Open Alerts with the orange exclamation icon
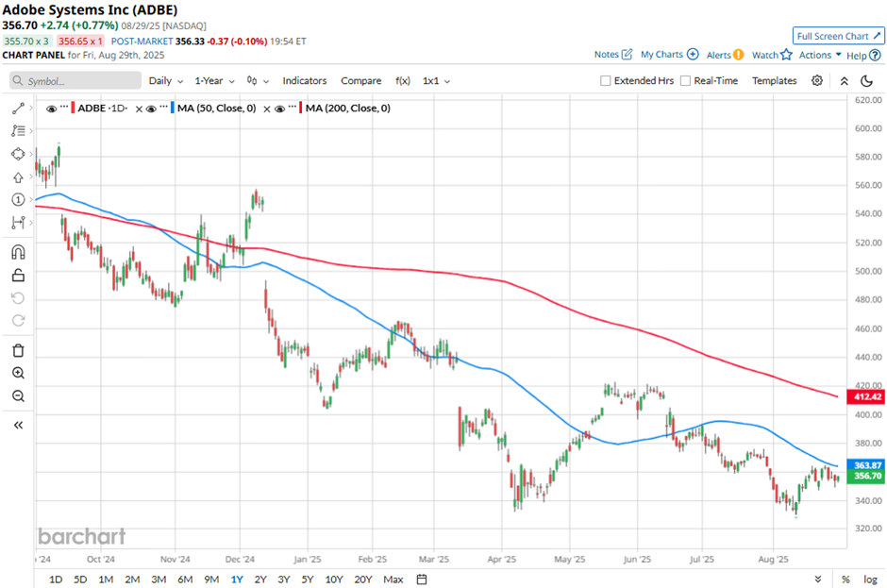887x588 pixels. (x=738, y=55)
